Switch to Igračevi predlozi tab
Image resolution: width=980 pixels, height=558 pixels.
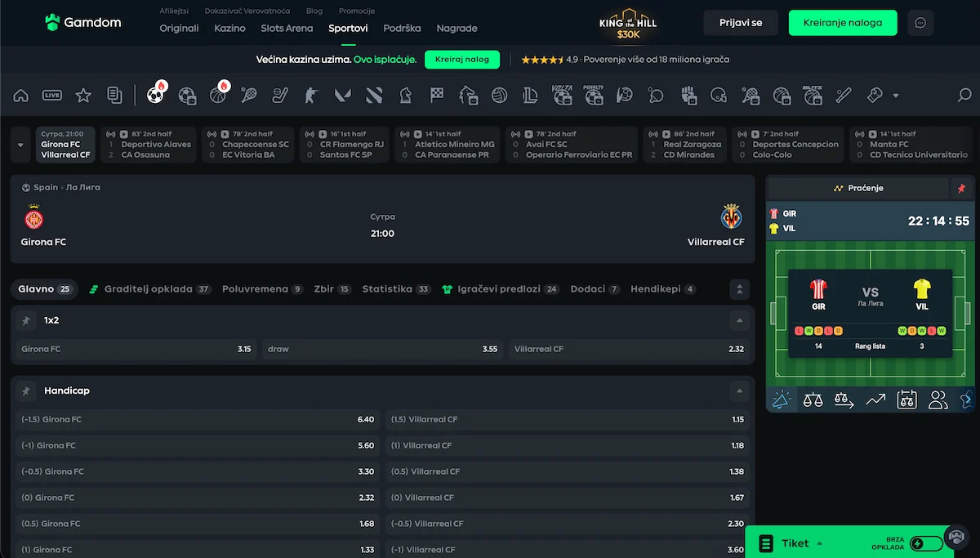501,289
